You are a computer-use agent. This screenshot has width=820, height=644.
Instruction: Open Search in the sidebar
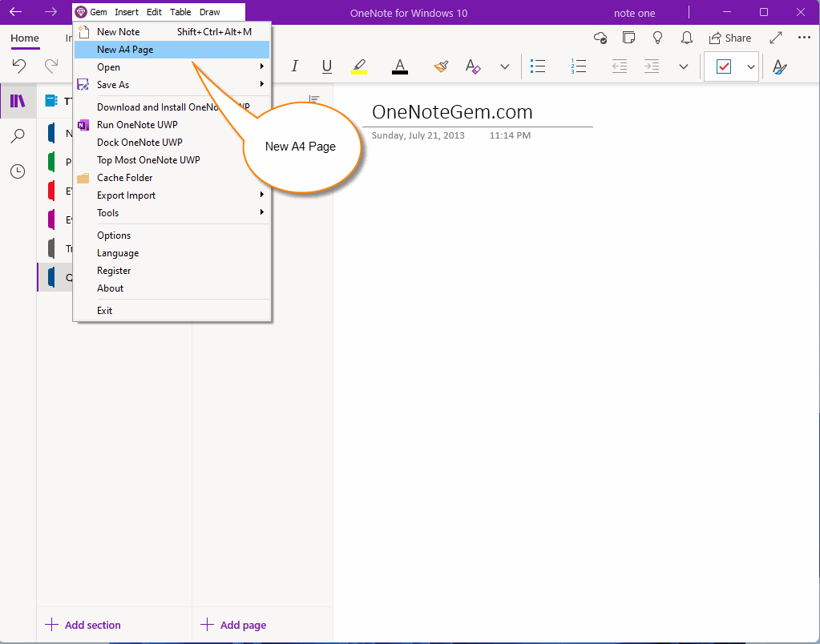tap(18, 135)
